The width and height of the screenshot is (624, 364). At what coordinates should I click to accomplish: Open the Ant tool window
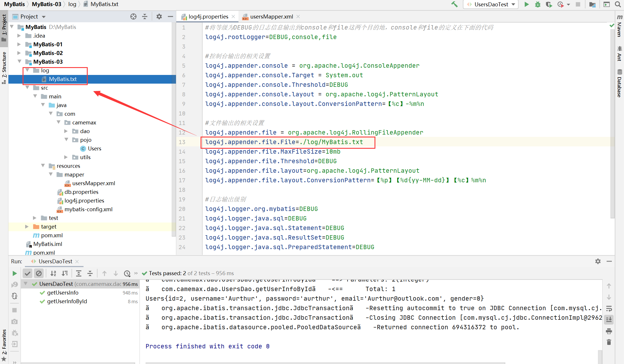619,53
